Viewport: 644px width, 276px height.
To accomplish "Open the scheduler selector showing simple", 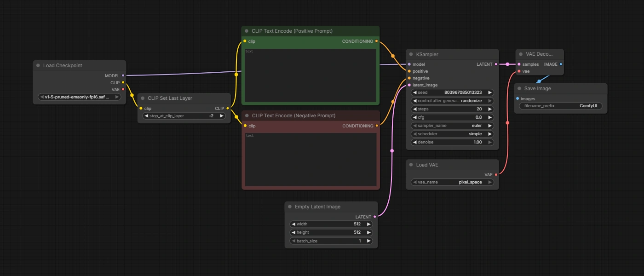I will pos(453,134).
